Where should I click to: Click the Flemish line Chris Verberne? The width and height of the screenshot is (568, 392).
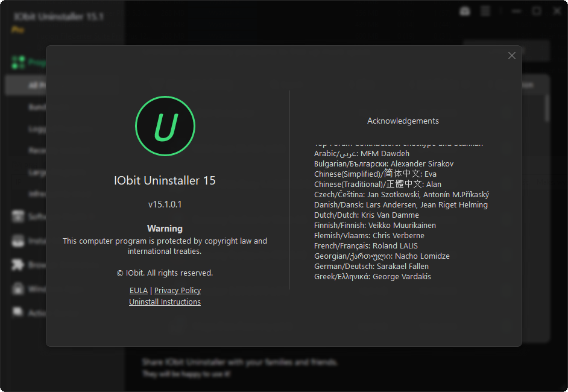tap(369, 235)
